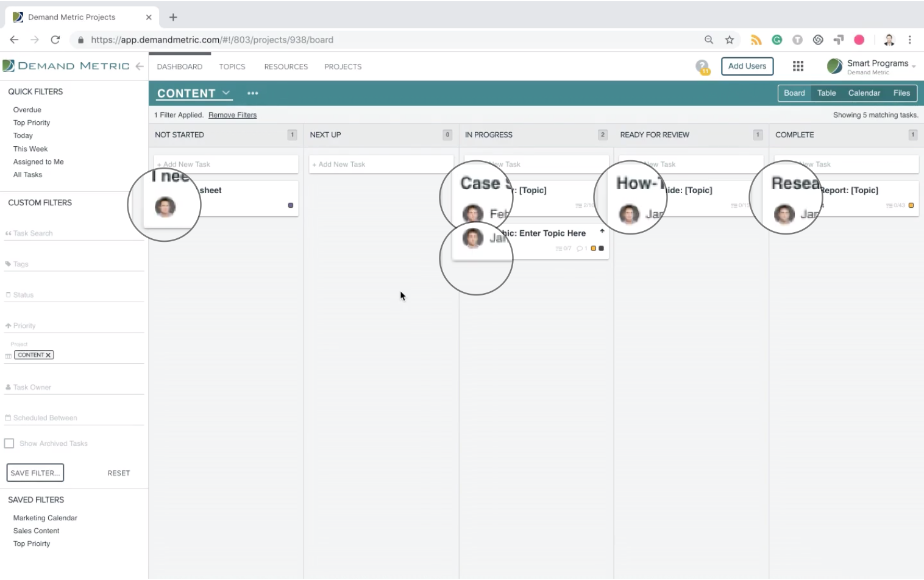Image resolution: width=924 pixels, height=580 pixels.
Task: Open the Chrome three-dot menu
Action: pos(910,40)
